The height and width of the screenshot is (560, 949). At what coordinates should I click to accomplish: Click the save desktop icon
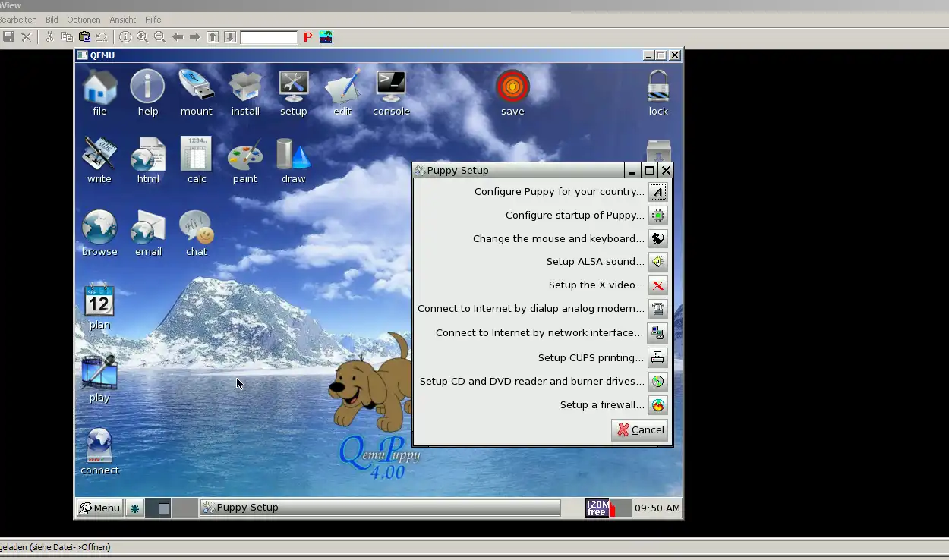[x=512, y=93]
